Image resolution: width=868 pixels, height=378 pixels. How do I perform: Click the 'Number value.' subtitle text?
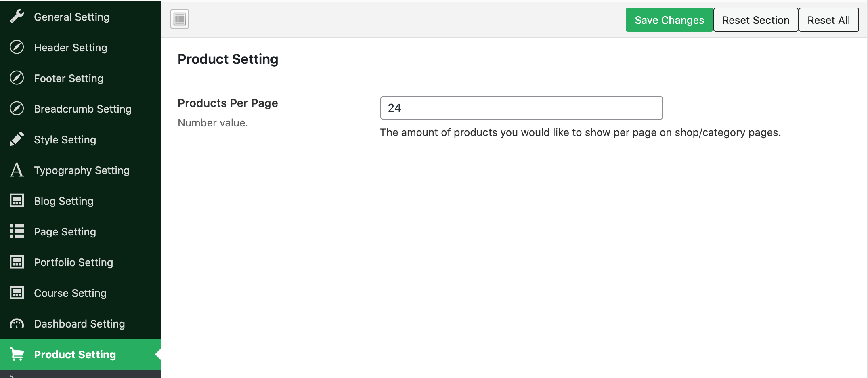click(x=213, y=123)
